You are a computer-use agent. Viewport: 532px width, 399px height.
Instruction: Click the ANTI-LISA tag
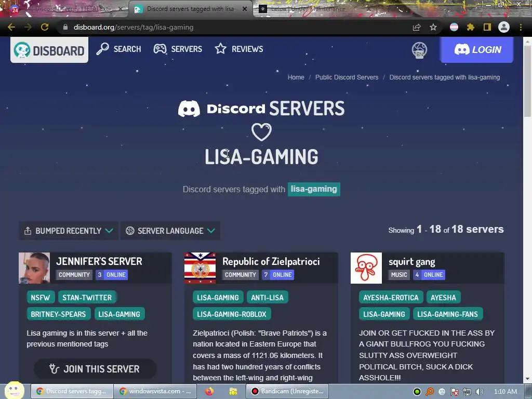pos(268,298)
